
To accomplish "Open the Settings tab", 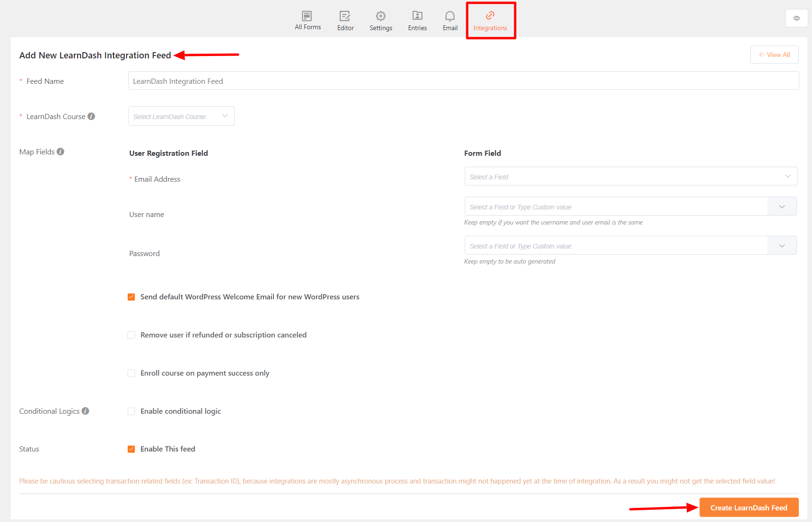I will pos(381,21).
